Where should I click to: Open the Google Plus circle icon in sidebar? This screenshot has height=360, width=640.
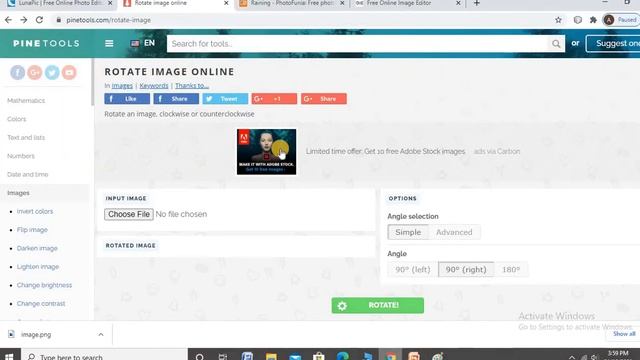click(35, 72)
